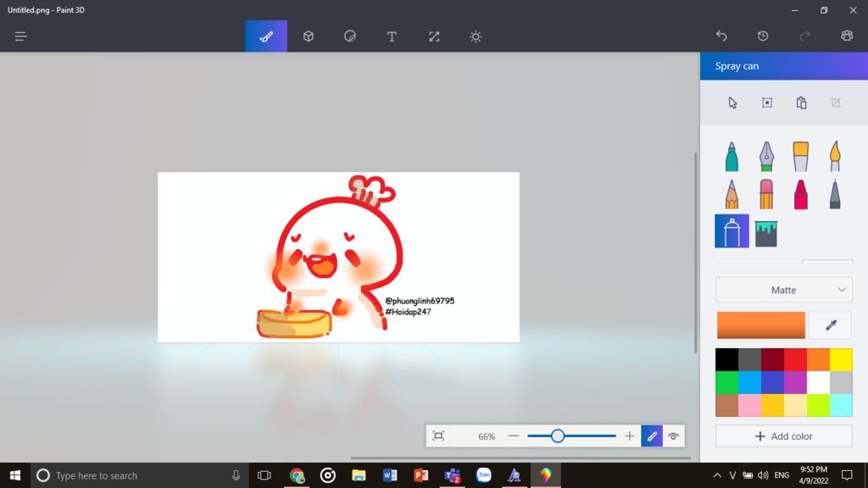Open the 3D library
Viewport: 868px width, 488px height.
(847, 36)
